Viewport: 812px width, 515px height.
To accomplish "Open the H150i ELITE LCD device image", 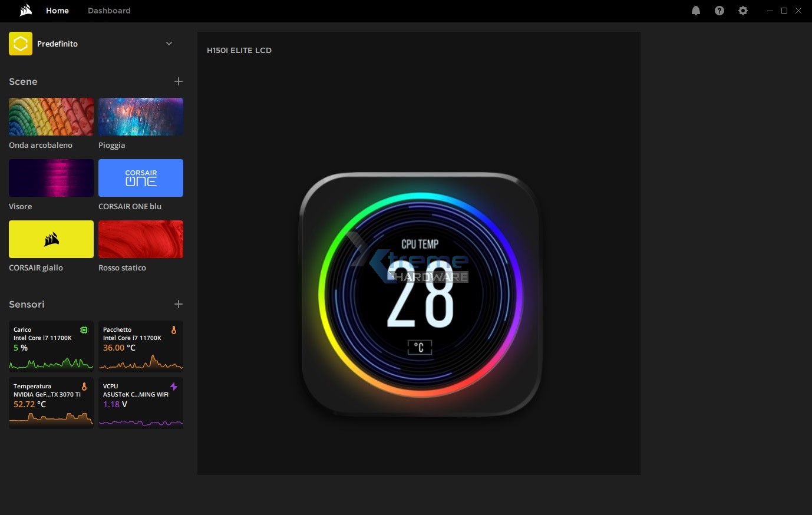I will [x=420, y=295].
